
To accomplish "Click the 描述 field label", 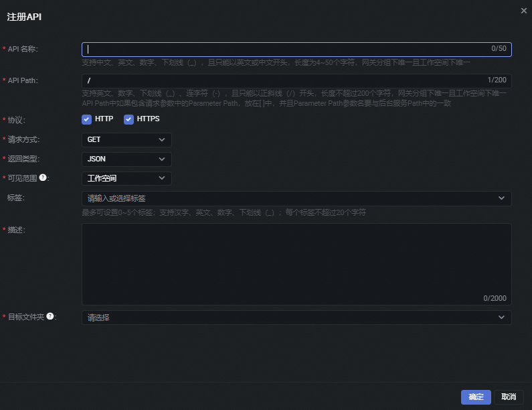I will click(16, 230).
